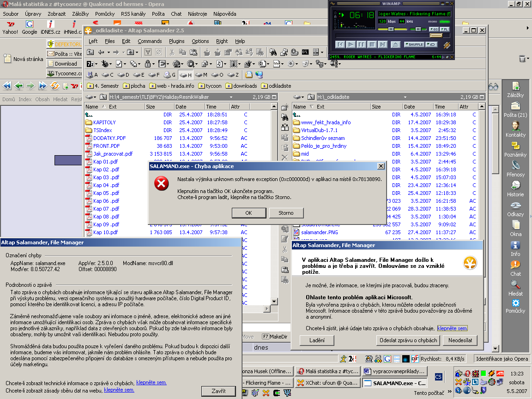Toggle the Winamp PL playlist window
532x399 pixels.
pos(444,29)
